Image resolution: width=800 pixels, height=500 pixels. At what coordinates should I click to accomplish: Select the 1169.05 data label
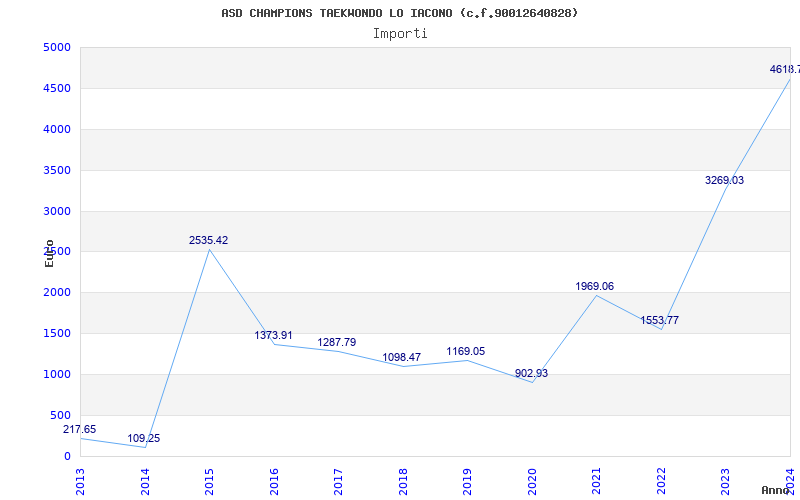pos(466,352)
